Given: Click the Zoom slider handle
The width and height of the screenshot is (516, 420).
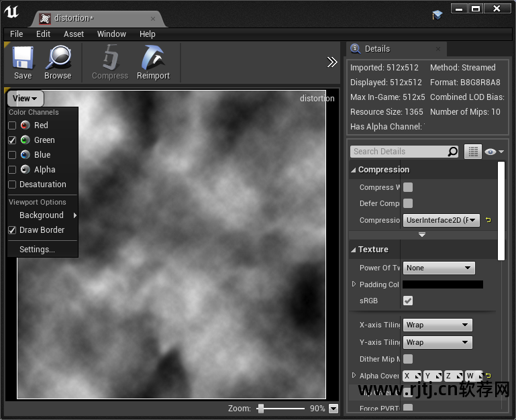Looking at the screenshot, I should tap(261, 409).
